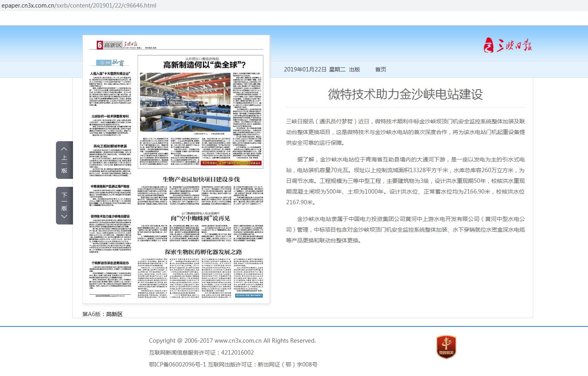Select headline 生物产业园加快项目建设步伐
The height and width of the screenshot is (376, 588).
[x=201, y=179]
